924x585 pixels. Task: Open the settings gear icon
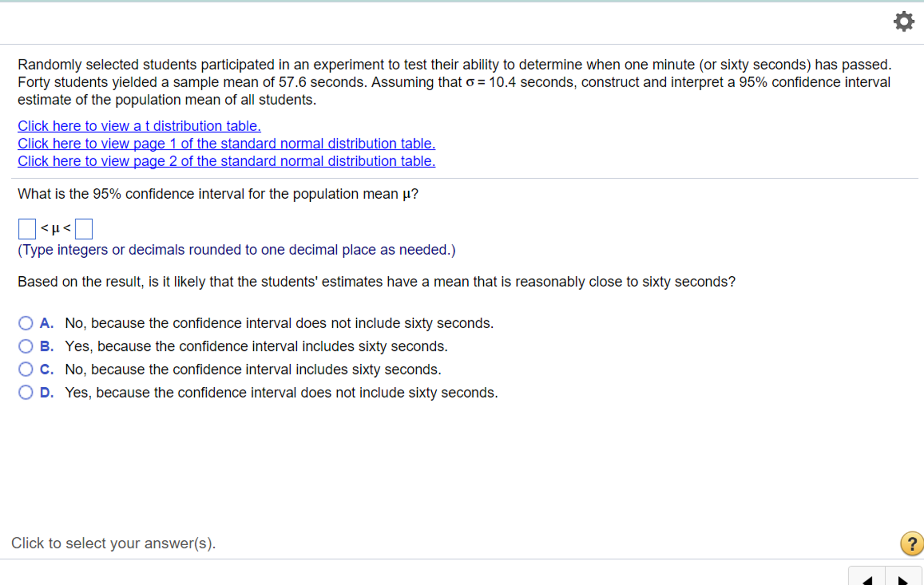pos(904,21)
